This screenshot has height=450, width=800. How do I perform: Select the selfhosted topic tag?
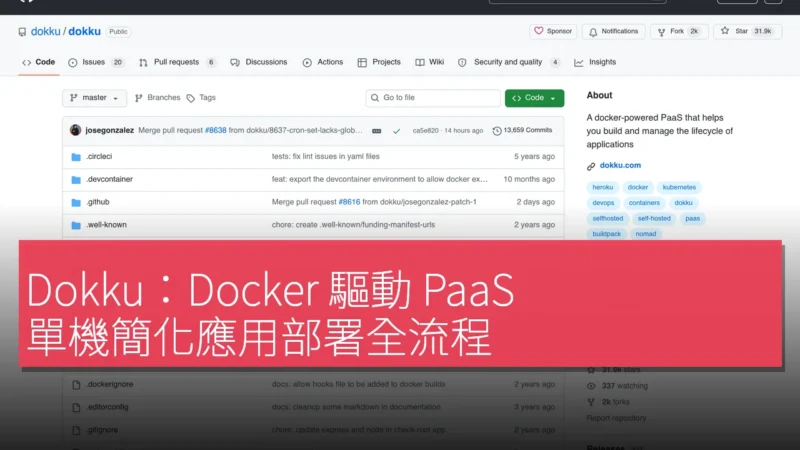point(608,218)
